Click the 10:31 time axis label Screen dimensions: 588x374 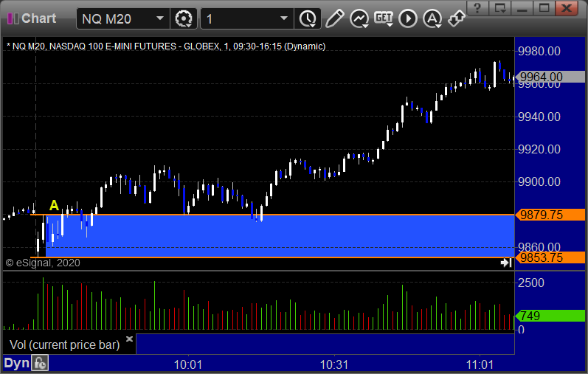coord(334,364)
